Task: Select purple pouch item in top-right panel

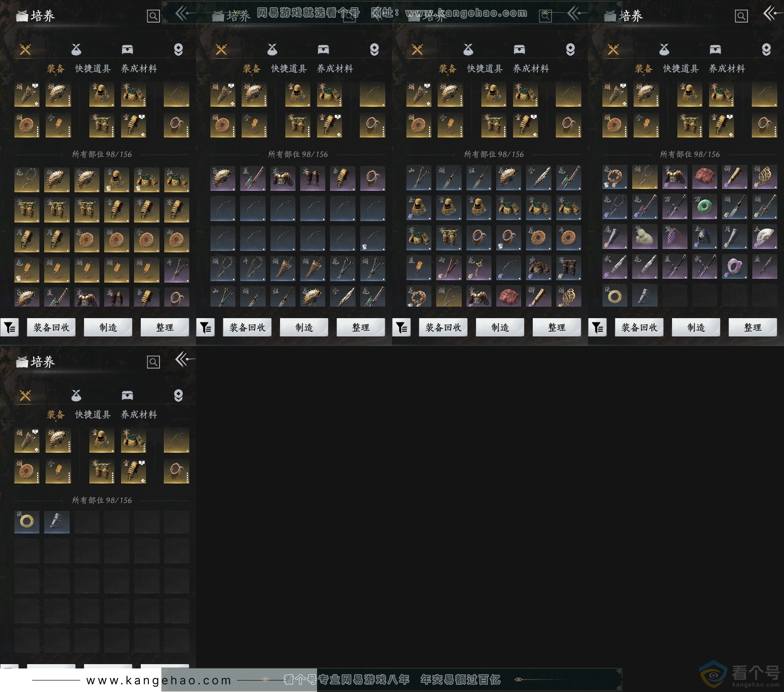Action: [675, 236]
